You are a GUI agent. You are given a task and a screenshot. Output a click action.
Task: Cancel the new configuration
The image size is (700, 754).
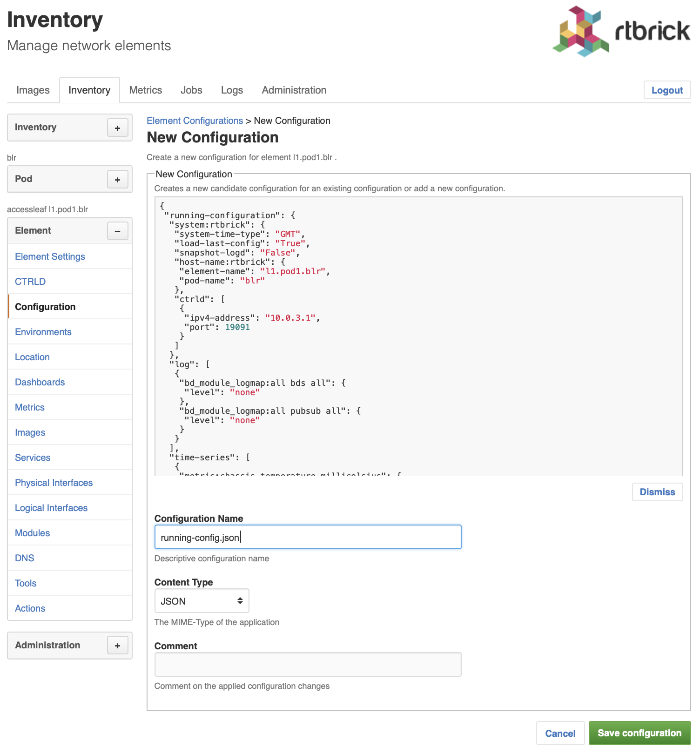(x=560, y=733)
